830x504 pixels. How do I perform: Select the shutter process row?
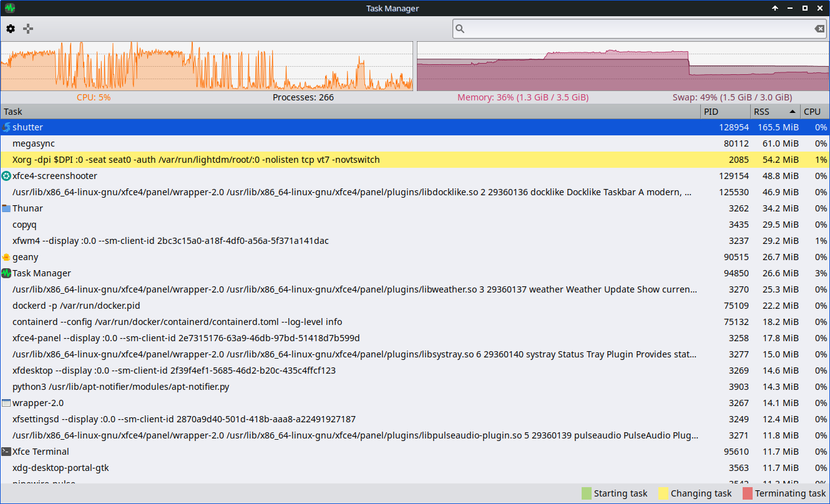point(415,127)
